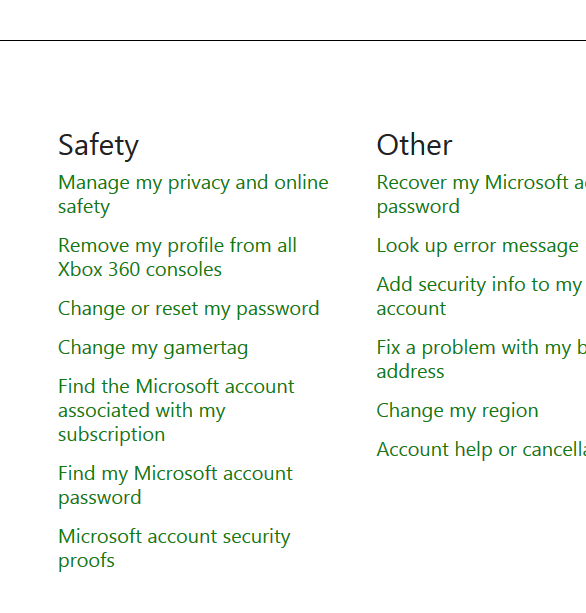This screenshot has height=613, width=586.
Task: Click the word 'subscription' in the Safety list
Action: click(x=111, y=435)
